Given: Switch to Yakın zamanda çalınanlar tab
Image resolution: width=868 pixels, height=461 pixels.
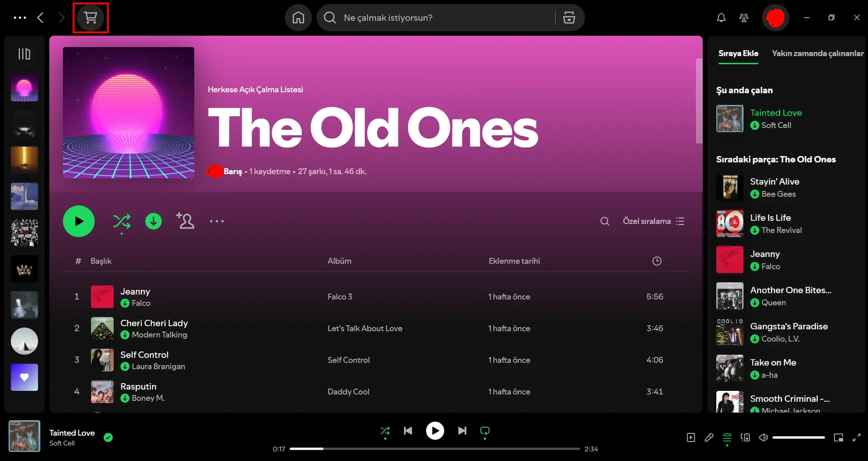Looking at the screenshot, I should coord(818,53).
